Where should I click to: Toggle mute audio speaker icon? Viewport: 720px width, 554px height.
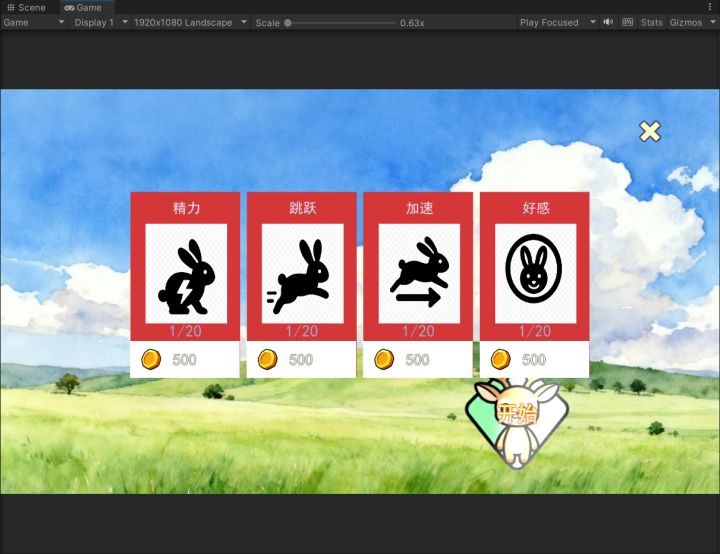pos(608,22)
